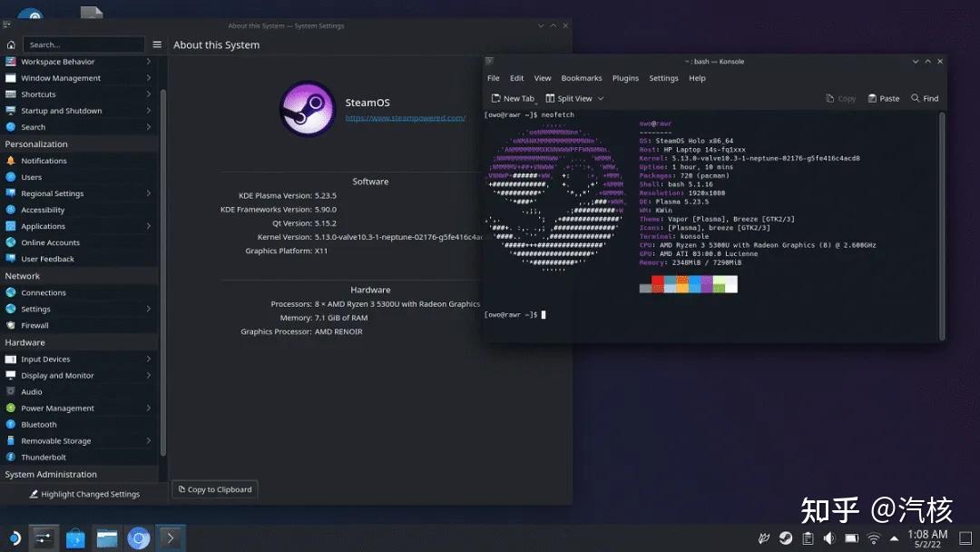Click the Connections network icon
Image resolution: width=980 pixels, height=552 pixels.
point(11,292)
